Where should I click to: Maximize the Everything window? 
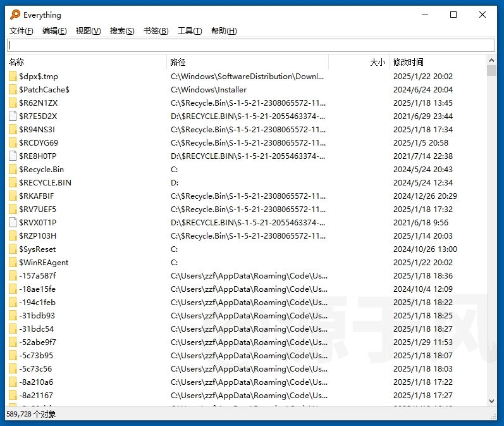click(x=453, y=15)
